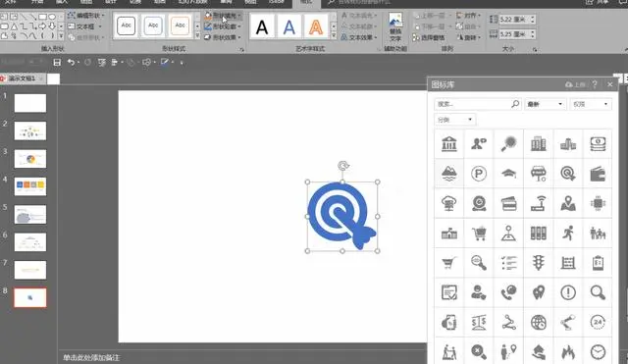Screen dimensions: 628x364
Task: Click the save icon in quick access toolbar
Action: point(57,63)
